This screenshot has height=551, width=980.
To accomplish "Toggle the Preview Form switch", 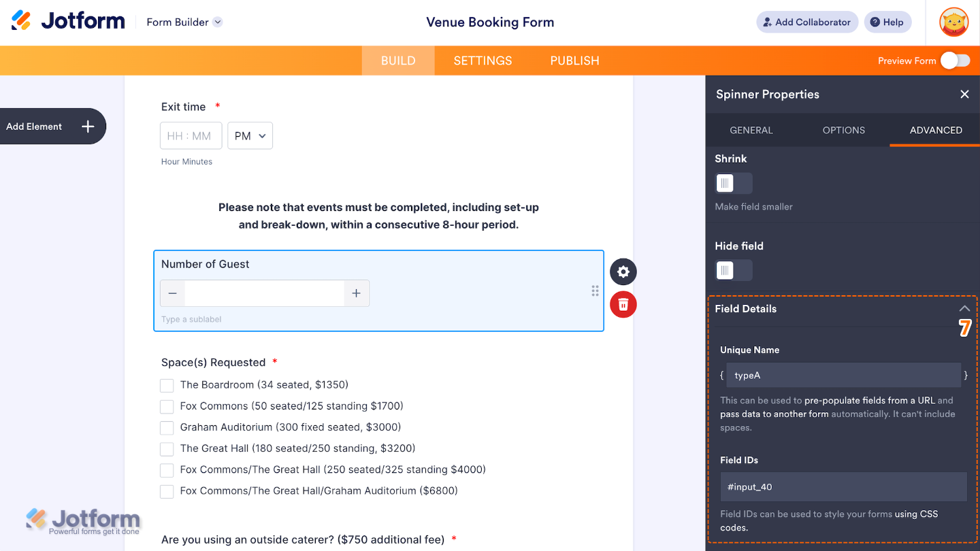I will tap(955, 61).
